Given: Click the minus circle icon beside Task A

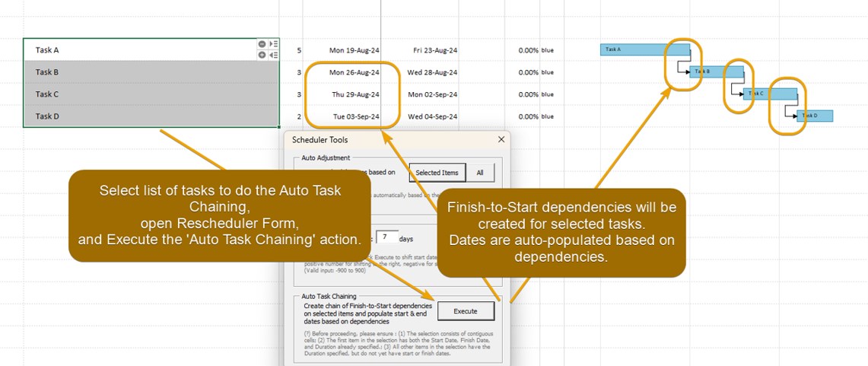Looking at the screenshot, I should pos(262,45).
